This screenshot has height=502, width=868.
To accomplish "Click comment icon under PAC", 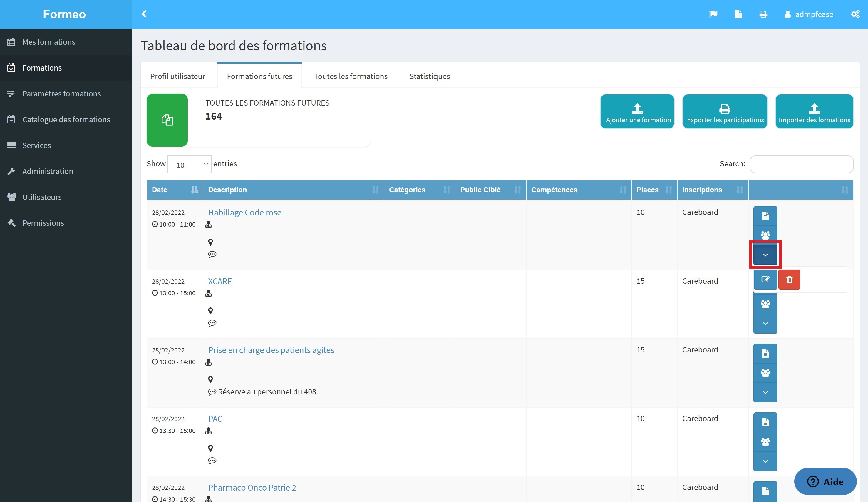I will pyautogui.click(x=212, y=461).
